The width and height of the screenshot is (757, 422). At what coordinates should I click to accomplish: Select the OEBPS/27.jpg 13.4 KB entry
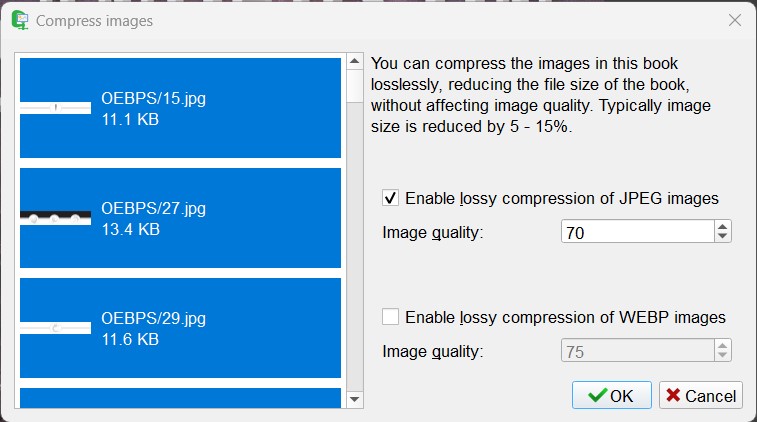(x=180, y=218)
